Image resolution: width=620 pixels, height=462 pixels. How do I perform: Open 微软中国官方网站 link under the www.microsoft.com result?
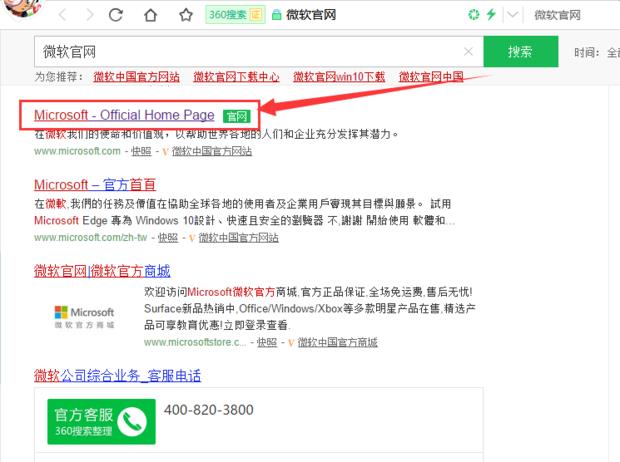(x=212, y=151)
